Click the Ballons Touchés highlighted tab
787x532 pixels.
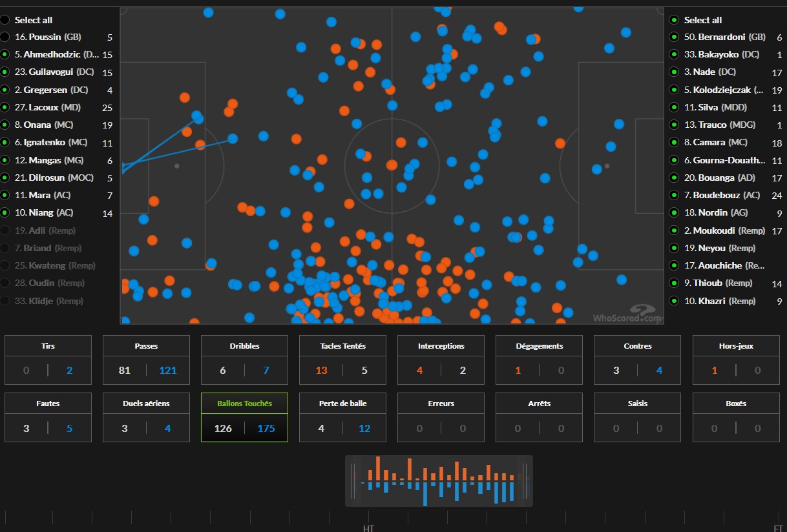click(x=244, y=417)
